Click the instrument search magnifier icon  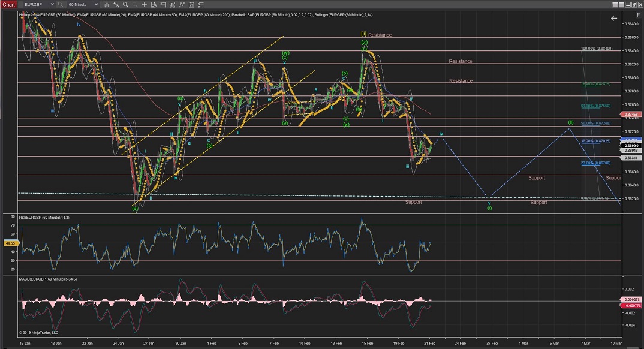pos(61,4)
